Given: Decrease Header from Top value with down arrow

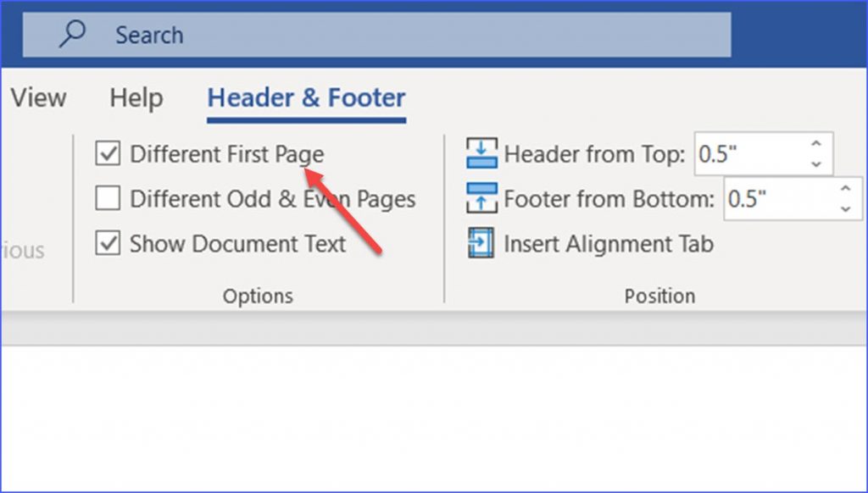Looking at the screenshot, I should click(x=816, y=163).
